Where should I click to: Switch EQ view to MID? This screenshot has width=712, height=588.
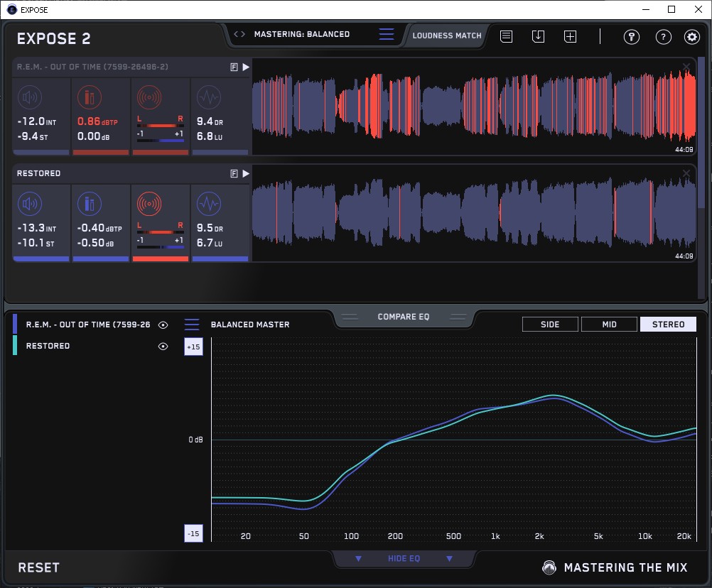coord(609,325)
